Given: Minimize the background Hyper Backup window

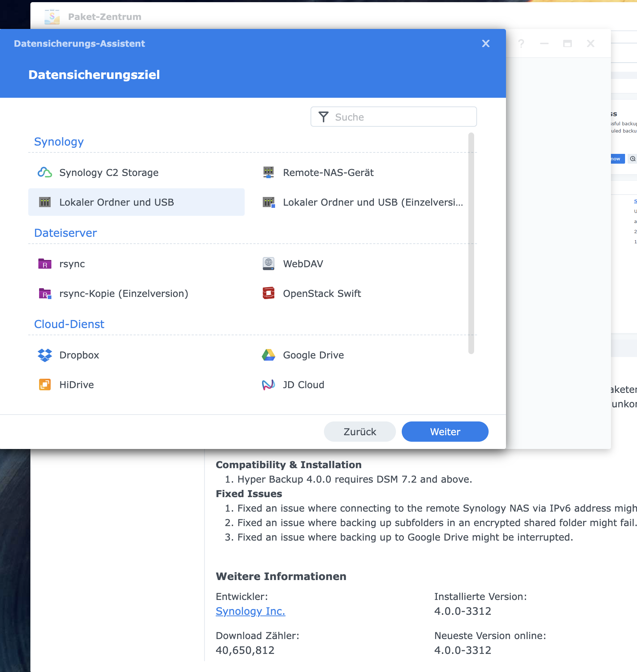Looking at the screenshot, I should pyautogui.click(x=544, y=44).
